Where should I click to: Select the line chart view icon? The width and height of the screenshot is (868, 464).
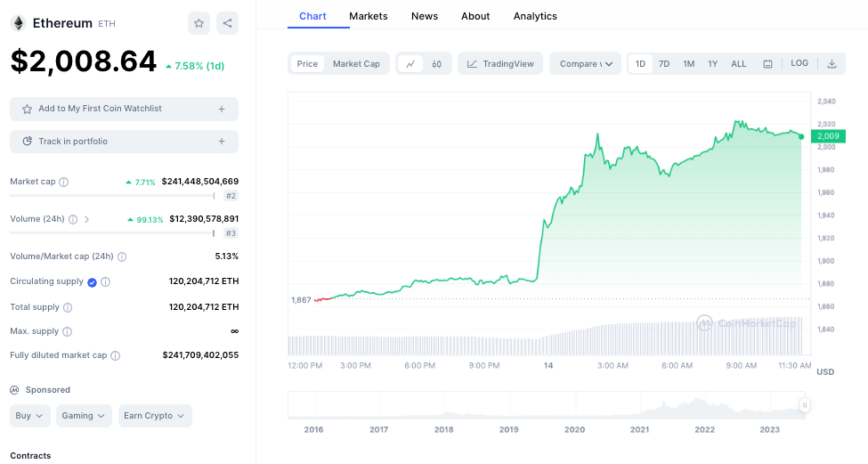point(410,64)
